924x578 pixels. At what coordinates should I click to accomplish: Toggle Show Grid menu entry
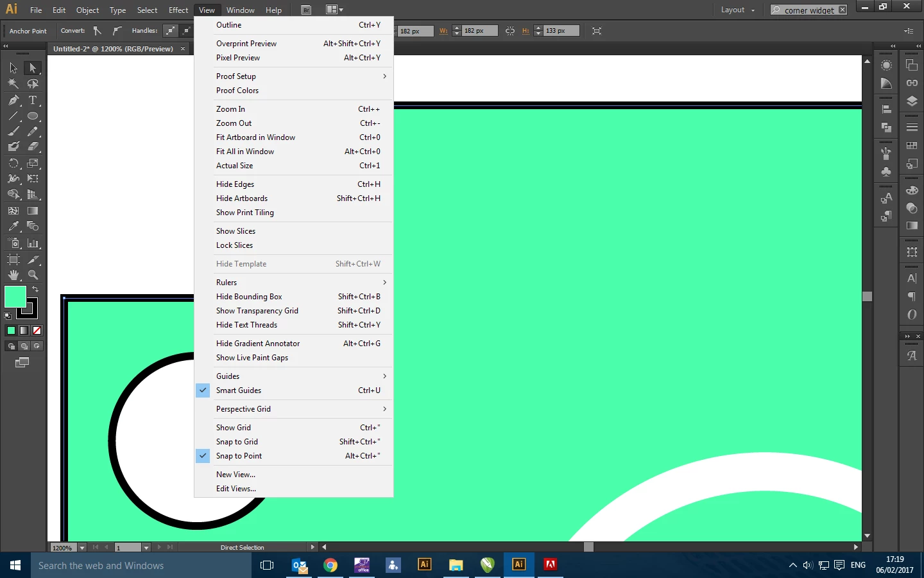[x=294, y=428]
